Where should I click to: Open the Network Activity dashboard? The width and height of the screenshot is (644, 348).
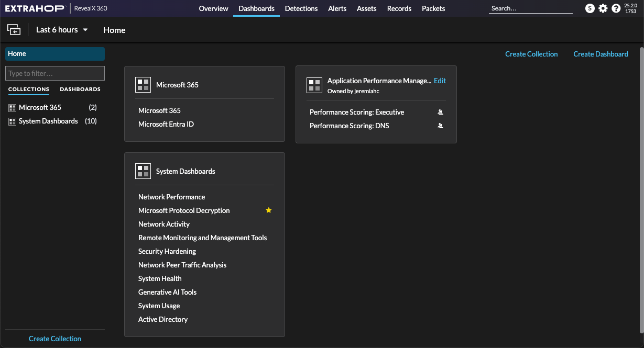pos(164,224)
